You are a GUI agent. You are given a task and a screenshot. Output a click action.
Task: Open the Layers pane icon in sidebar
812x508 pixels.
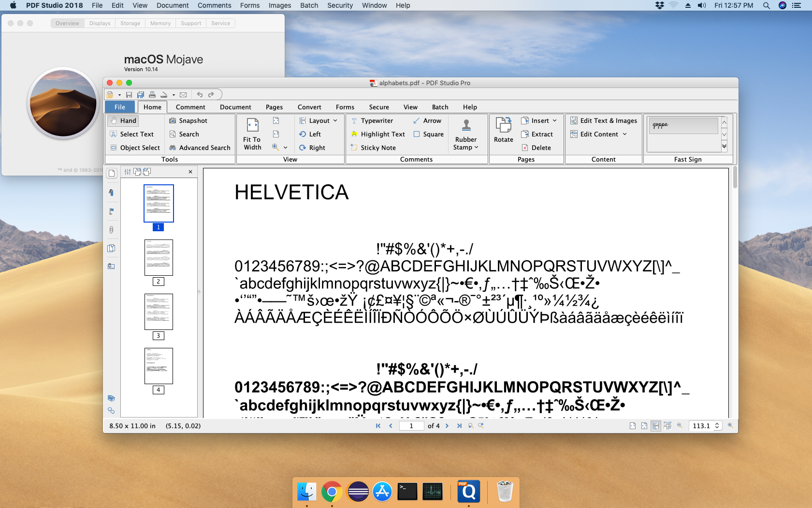pos(112,248)
